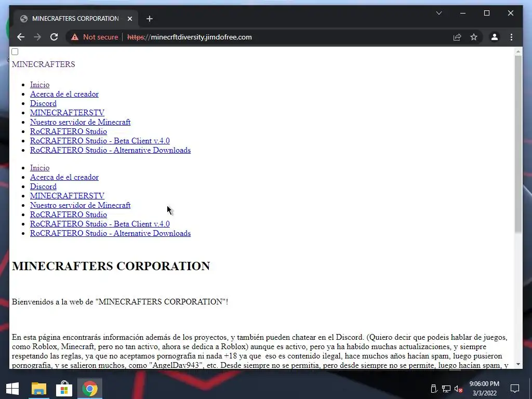Viewport: 532px width, 399px height.
Task: Close the MINECRAFTERS CORPORATION tab
Action: [x=129, y=19]
